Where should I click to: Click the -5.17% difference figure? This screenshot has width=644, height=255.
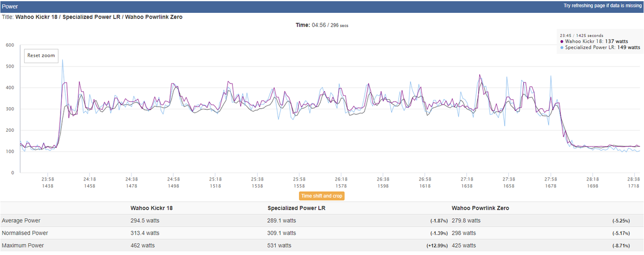[622, 233]
